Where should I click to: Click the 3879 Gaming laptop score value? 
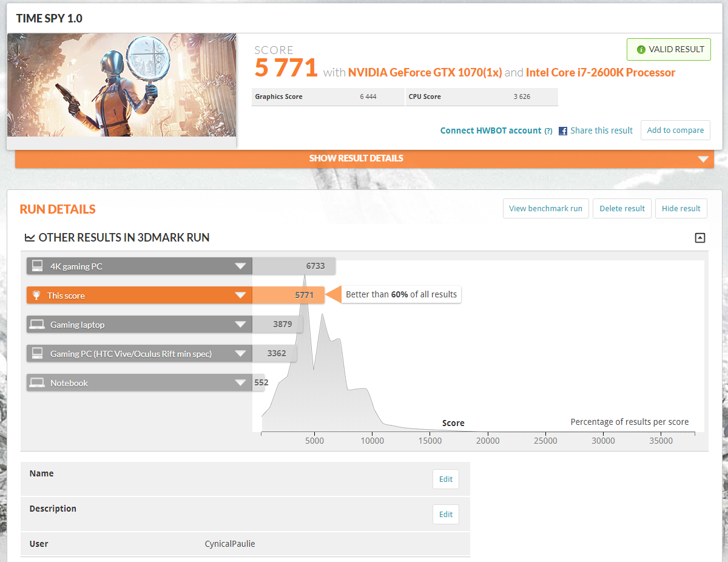tap(283, 324)
